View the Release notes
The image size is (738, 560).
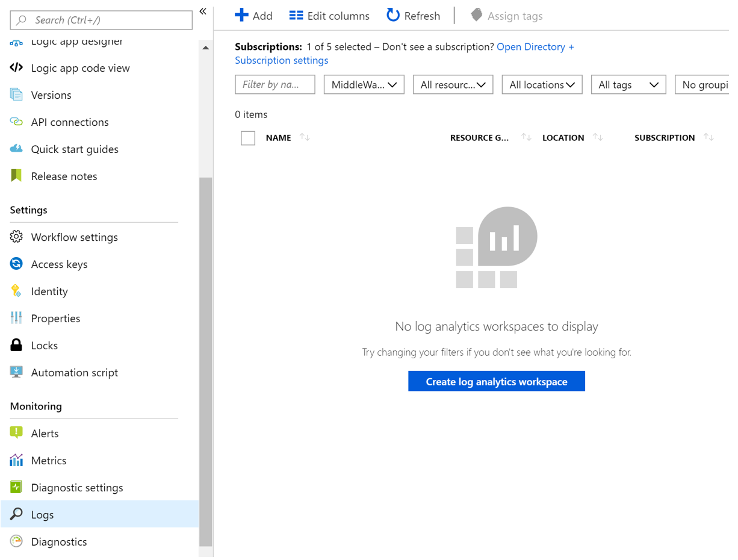coord(64,176)
